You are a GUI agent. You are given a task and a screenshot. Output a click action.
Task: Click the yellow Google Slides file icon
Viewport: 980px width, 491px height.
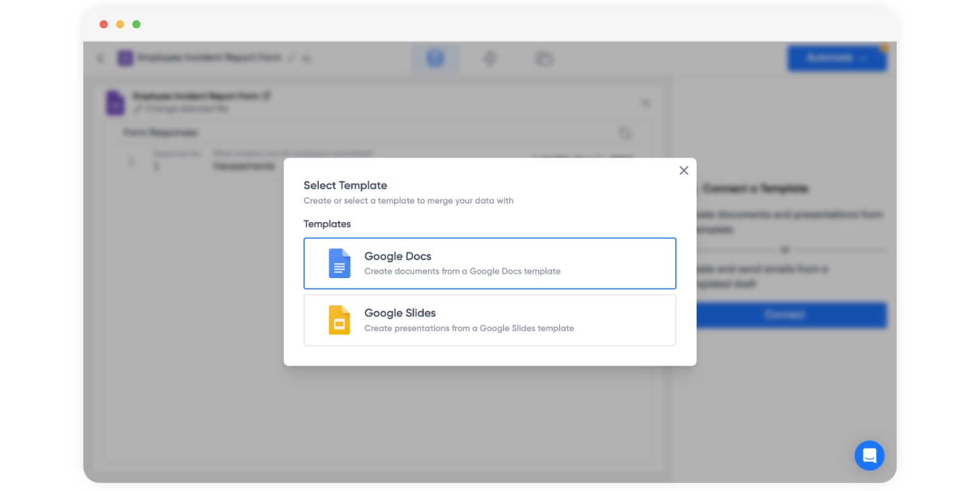pos(339,320)
